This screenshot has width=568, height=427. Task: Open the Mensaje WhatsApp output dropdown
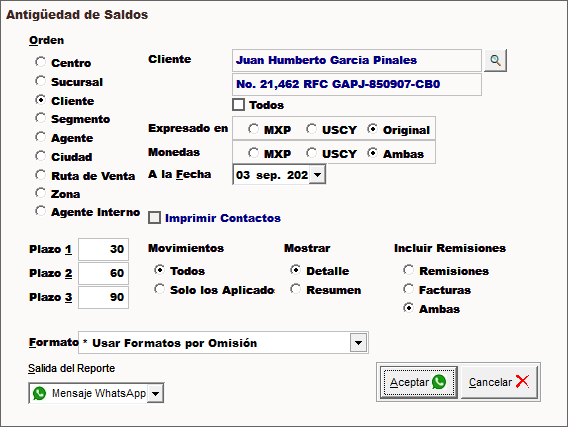click(x=155, y=393)
